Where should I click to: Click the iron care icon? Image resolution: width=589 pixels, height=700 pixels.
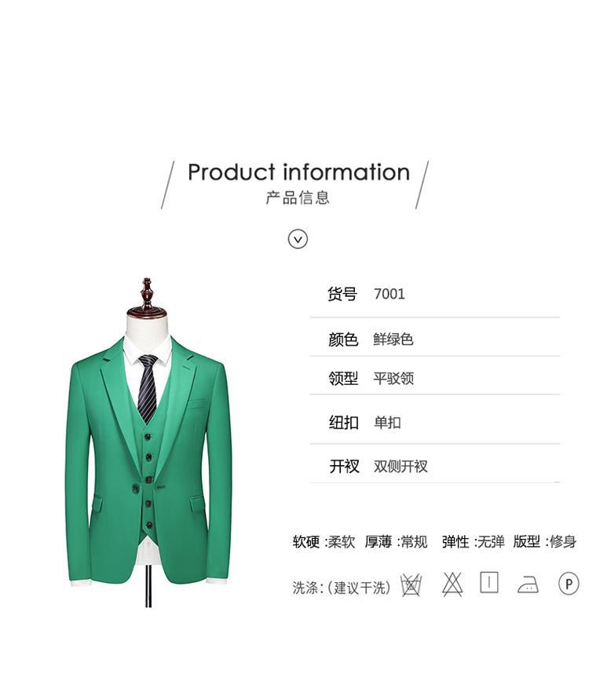528,584
